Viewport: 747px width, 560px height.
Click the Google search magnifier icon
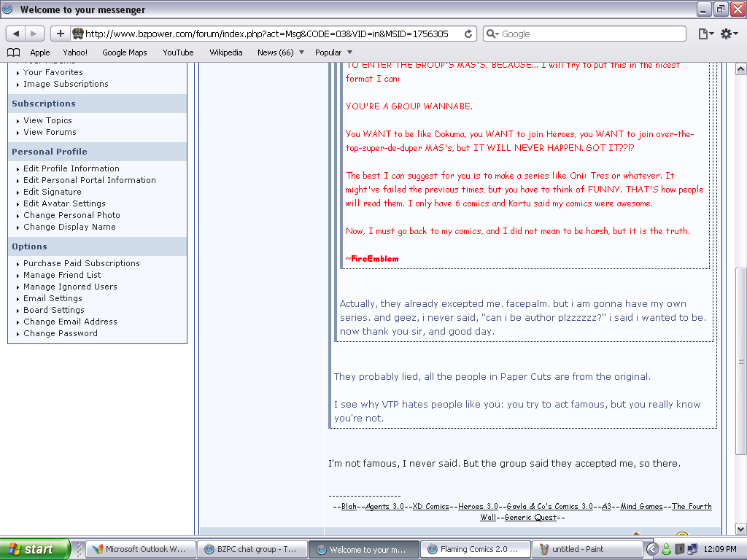pos(492,34)
